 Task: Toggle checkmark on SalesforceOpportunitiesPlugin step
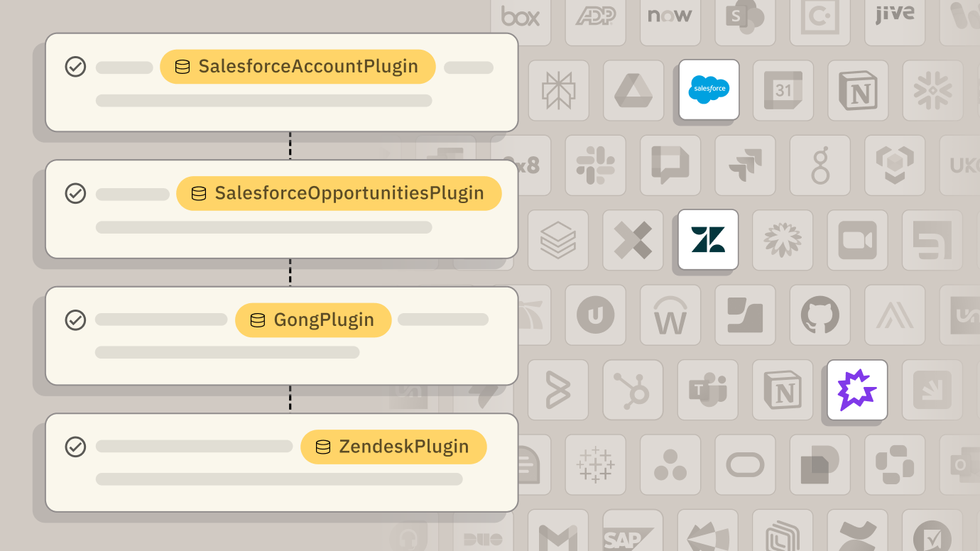[75, 193]
